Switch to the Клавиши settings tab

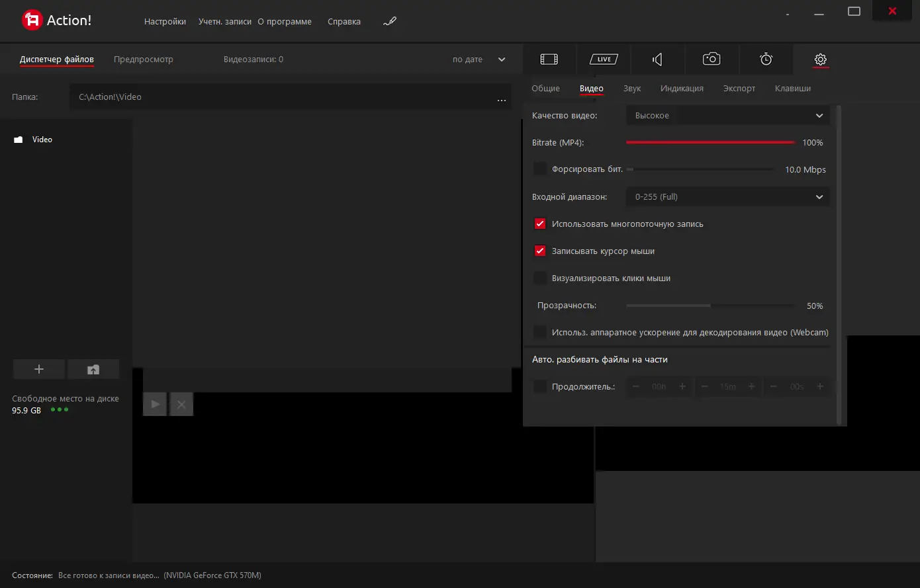pos(793,89)
